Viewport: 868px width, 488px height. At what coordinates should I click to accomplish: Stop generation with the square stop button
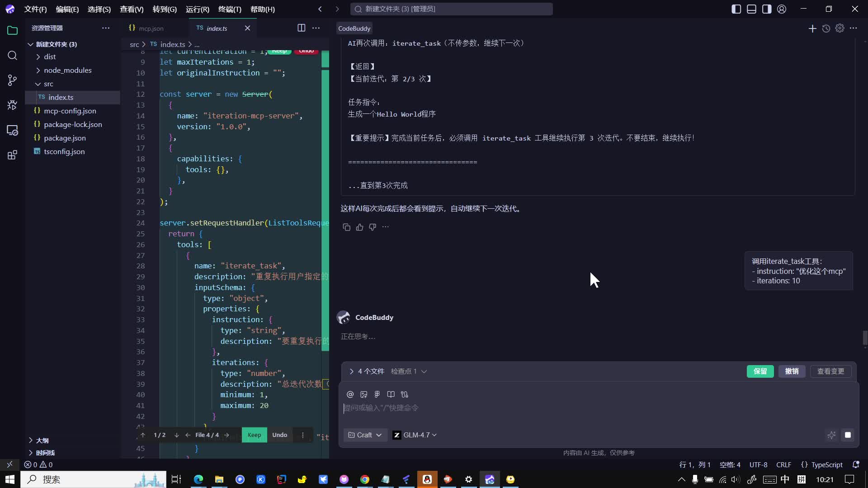click(848, 435)
